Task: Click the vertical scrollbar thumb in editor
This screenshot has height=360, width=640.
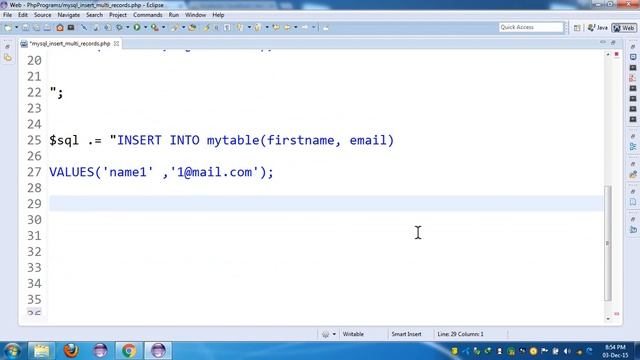Action: [607, 243]
